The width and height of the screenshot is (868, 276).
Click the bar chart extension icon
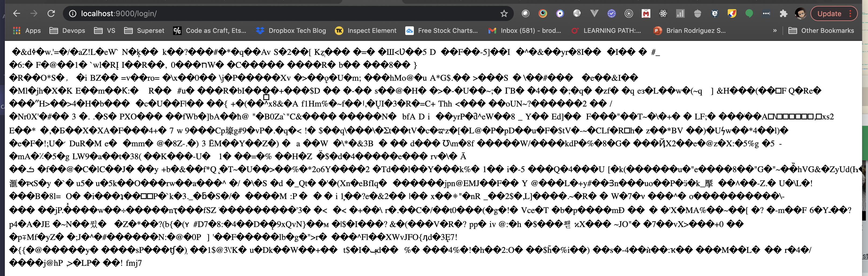680,13
